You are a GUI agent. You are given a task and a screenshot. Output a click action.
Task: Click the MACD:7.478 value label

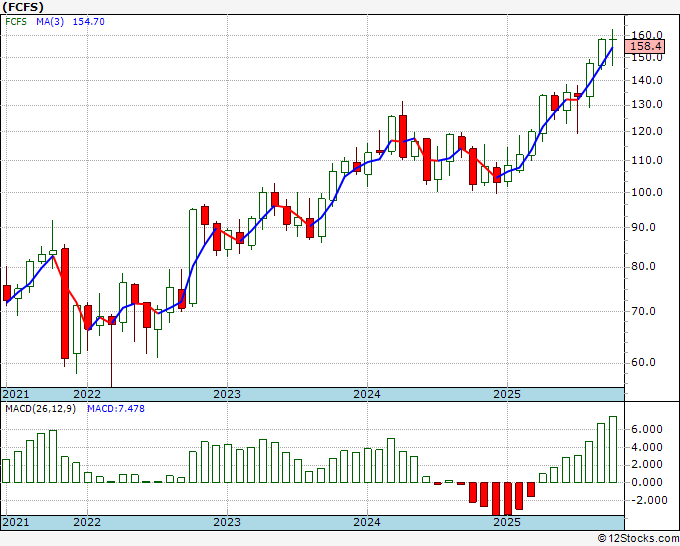click(116, 409)
